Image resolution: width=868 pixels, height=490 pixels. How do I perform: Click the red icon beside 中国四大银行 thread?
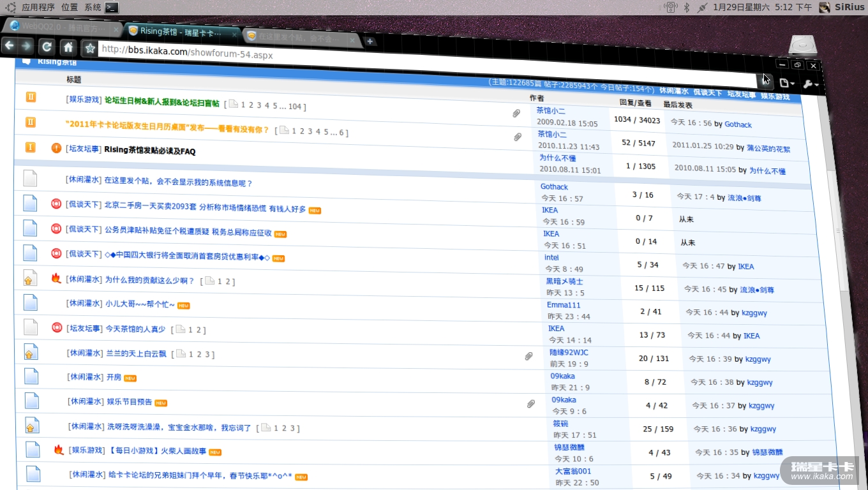tap(56, 253)
